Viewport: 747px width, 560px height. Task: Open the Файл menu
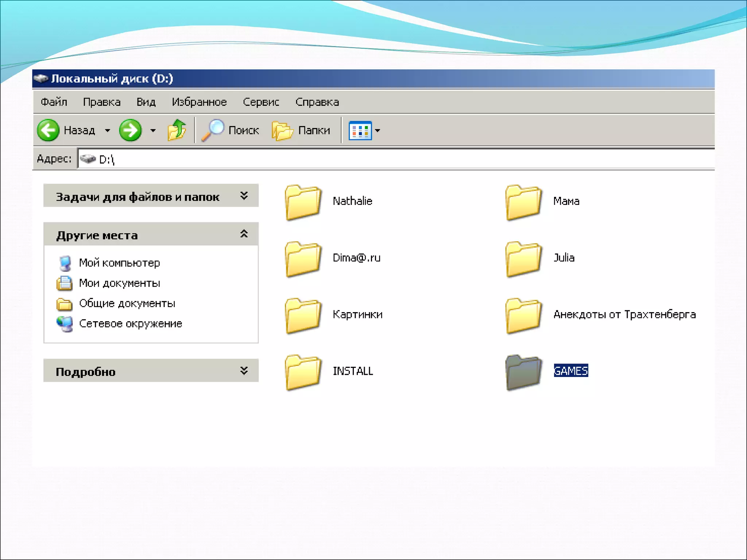pos(54,102)
